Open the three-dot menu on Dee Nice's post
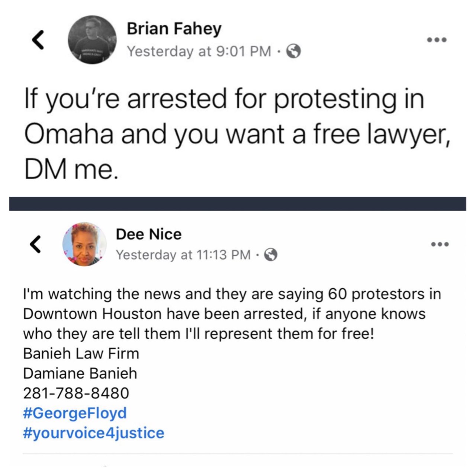This screenshot has width=476, height=476. click(x=440, y=244)
